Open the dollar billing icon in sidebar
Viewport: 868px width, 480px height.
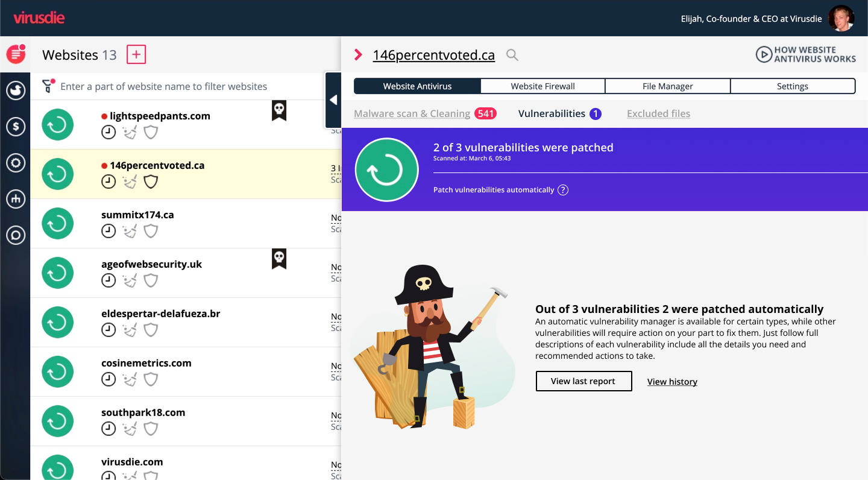pos(16,126)
